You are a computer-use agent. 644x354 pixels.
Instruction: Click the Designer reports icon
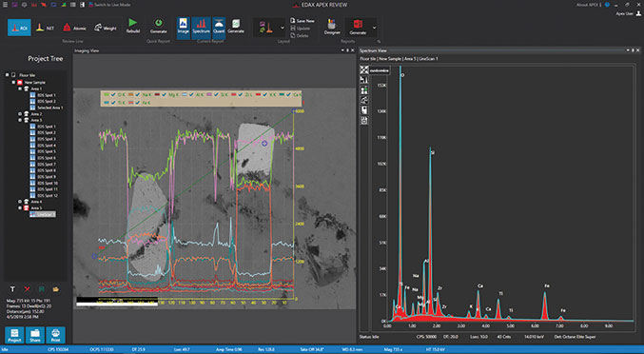[332, 24]
